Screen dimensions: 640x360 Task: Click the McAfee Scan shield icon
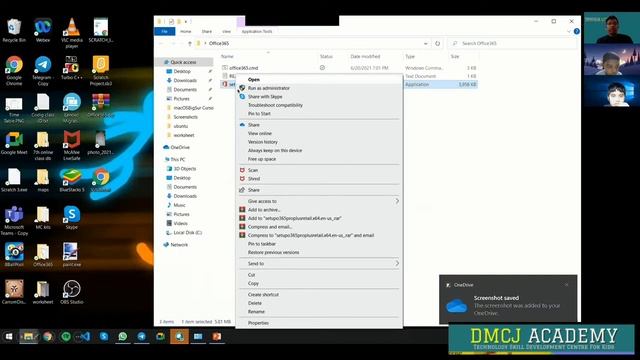[242, 170]
